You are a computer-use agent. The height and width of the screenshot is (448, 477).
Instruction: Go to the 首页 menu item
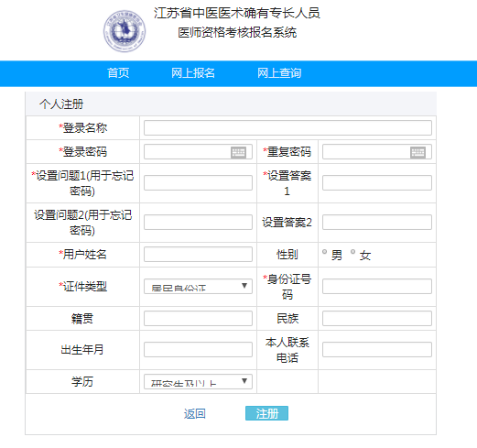tap(118, 73)
